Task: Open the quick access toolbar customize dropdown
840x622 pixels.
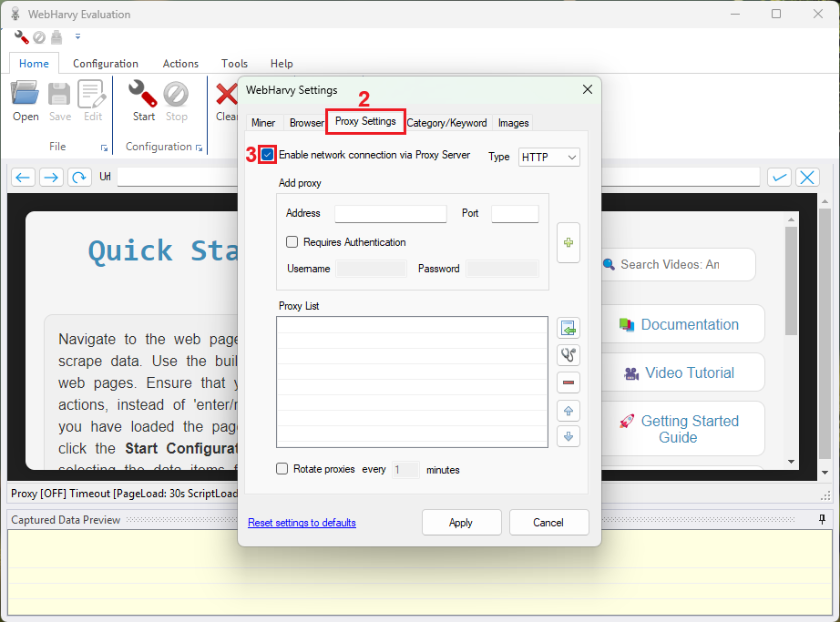Action: click(77, 37)
